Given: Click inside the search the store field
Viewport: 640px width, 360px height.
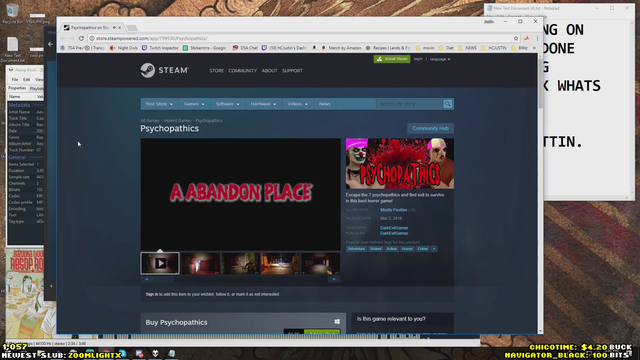Looking at the screenshot, I should click(x=409, y=104).
